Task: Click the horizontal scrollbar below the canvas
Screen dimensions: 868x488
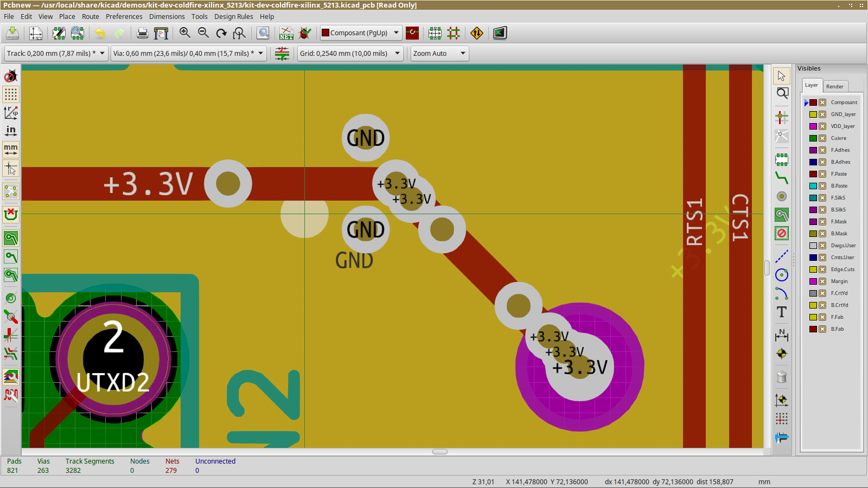Action: click(439, 452)
